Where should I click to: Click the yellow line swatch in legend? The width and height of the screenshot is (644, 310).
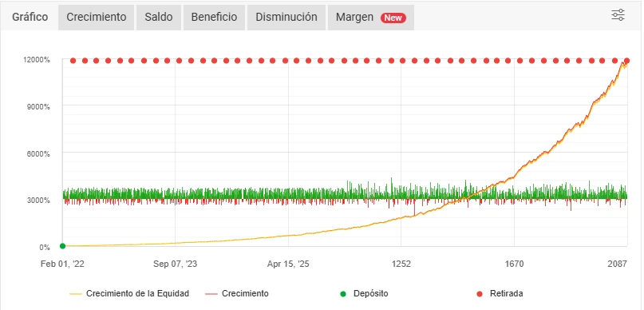tap(76, 294)
